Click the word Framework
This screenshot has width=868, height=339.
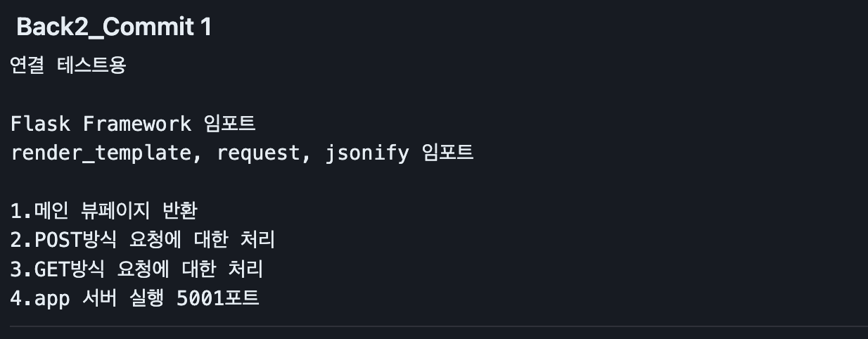137,124
